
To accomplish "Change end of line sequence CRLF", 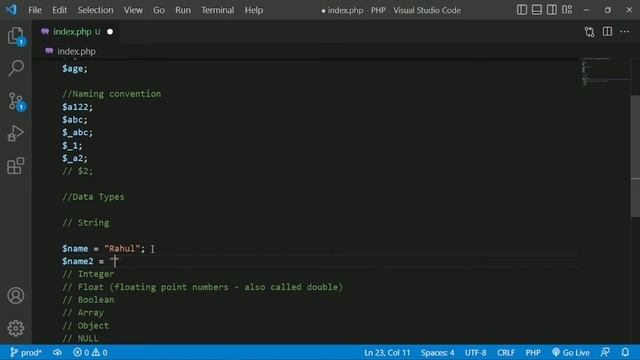I will (x=506, y=352).
